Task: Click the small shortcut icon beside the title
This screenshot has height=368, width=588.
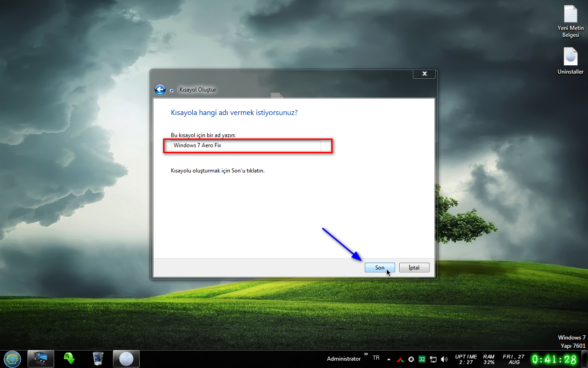Action: (172, 91)
